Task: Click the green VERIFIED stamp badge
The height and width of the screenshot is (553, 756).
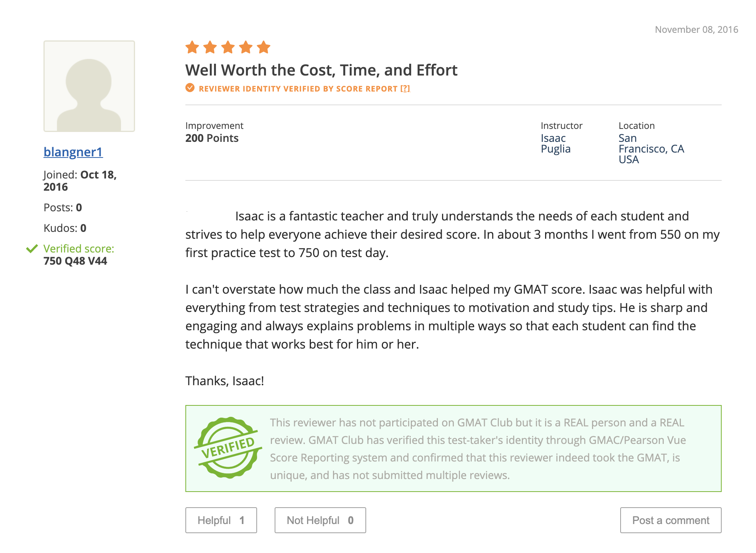Action: pyautogui.click(x=228, y=448)
